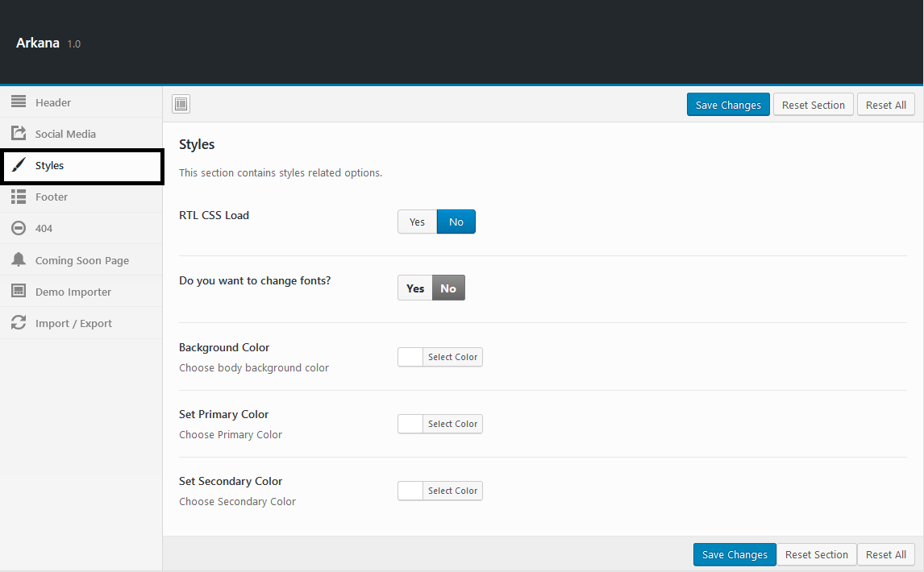Go to Coming Soon Page section
Image resolution: width=924 pixels, height=572 pixels.
click(x=81, y=260)
